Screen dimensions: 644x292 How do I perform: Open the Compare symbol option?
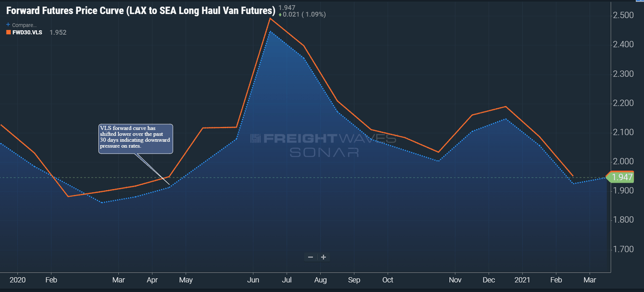coord(24,25)
